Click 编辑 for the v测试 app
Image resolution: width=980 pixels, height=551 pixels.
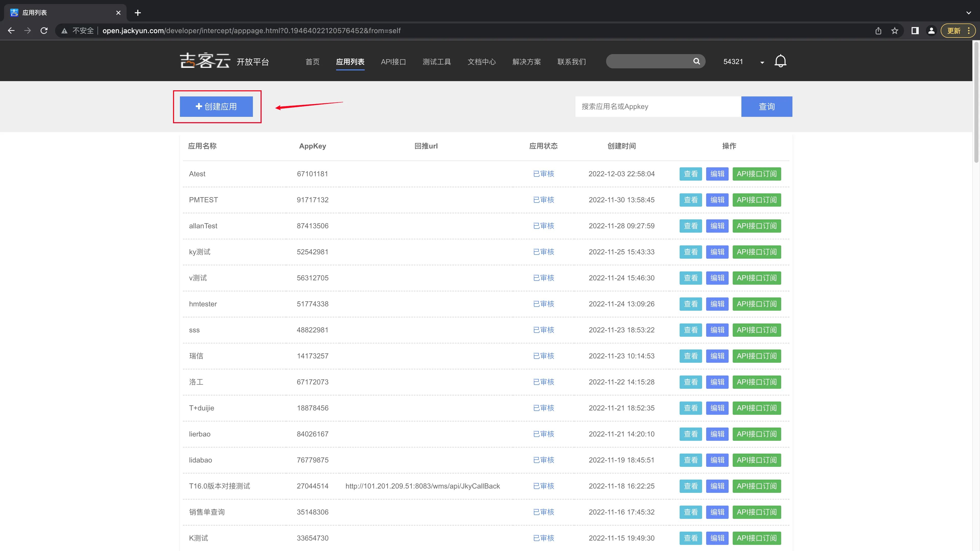[717, 278]
